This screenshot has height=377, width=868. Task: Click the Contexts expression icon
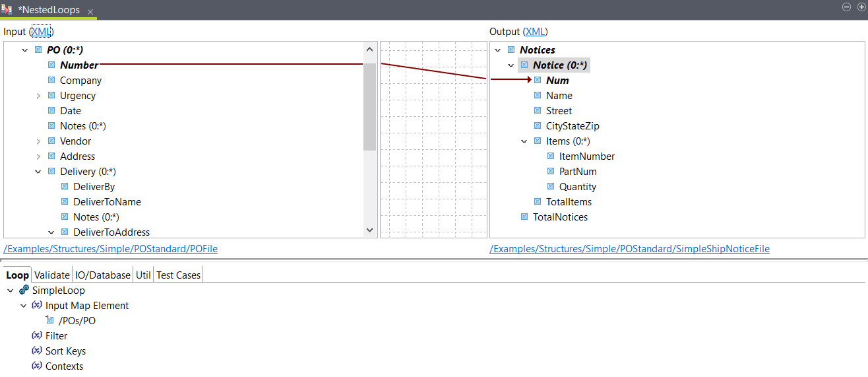tap(37, 366)
